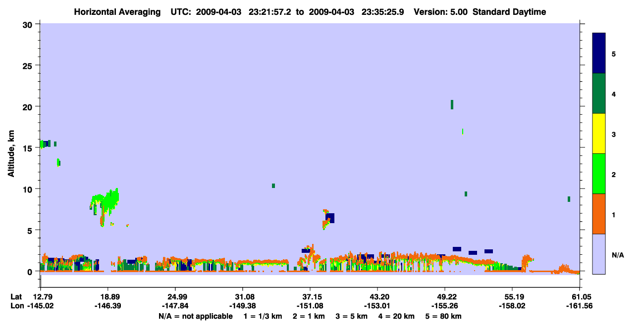Click the yellow level 3 colorbar segment
This screenshot has height=330, width=644.
pos(599,134)
